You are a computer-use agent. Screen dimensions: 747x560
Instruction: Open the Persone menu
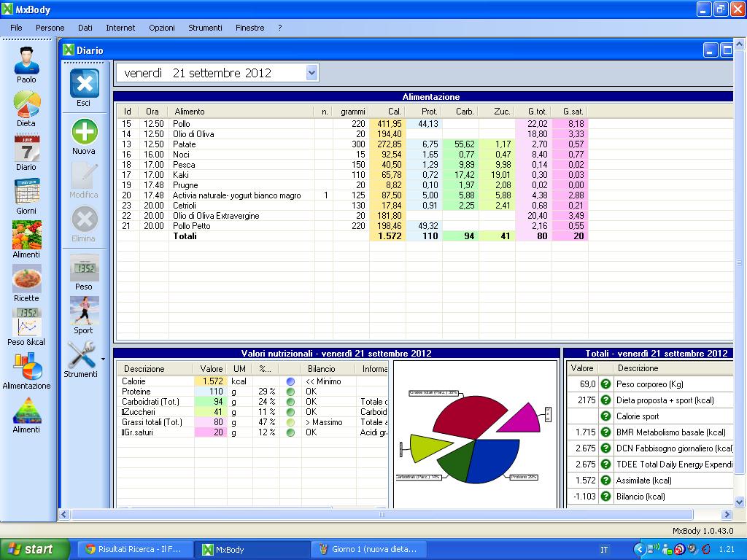[50, 28]
